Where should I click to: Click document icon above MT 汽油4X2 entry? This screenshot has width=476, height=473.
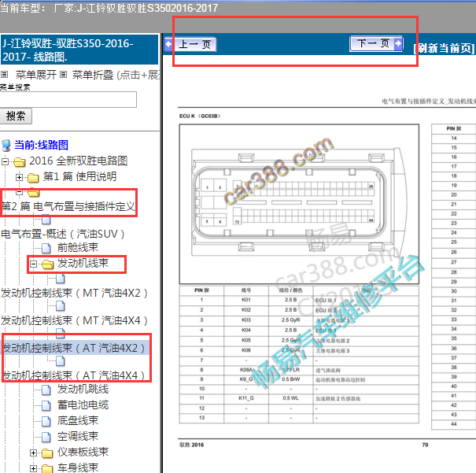pos(61,279)
